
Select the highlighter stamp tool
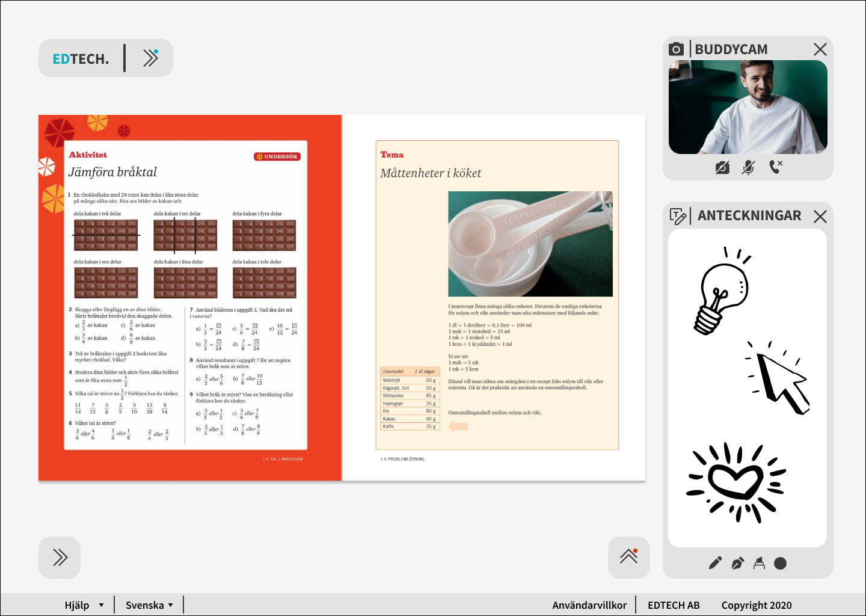[x=759, y=563]
